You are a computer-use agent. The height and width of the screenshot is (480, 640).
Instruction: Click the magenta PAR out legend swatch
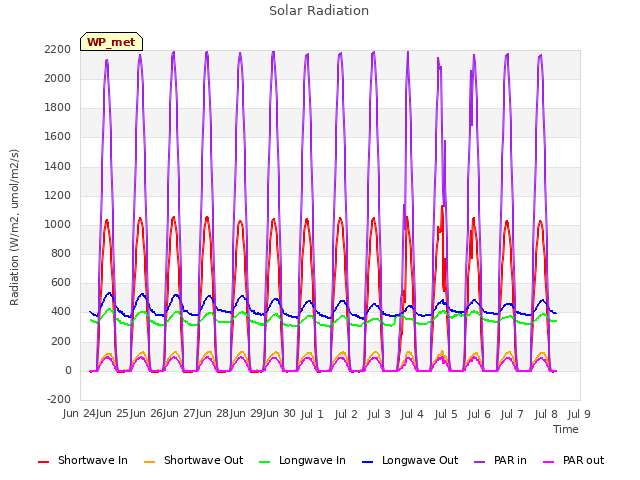(549, 462)
